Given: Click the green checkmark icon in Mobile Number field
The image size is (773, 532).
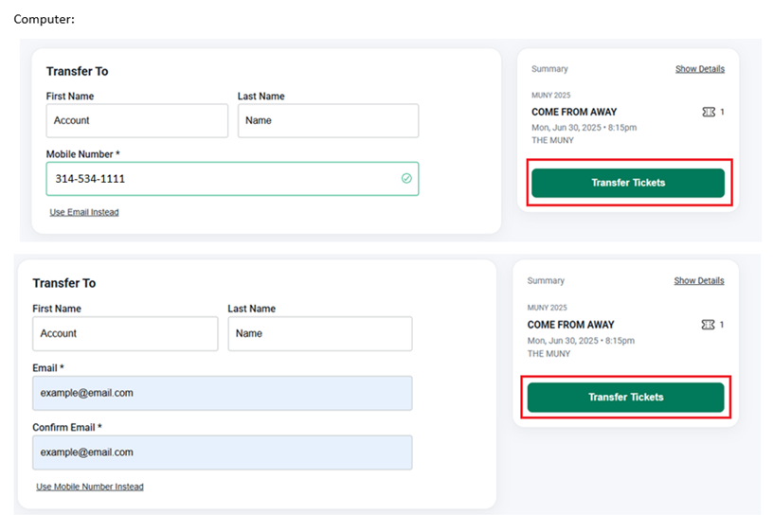Looking at the screenshot, I should click(406, 178).
